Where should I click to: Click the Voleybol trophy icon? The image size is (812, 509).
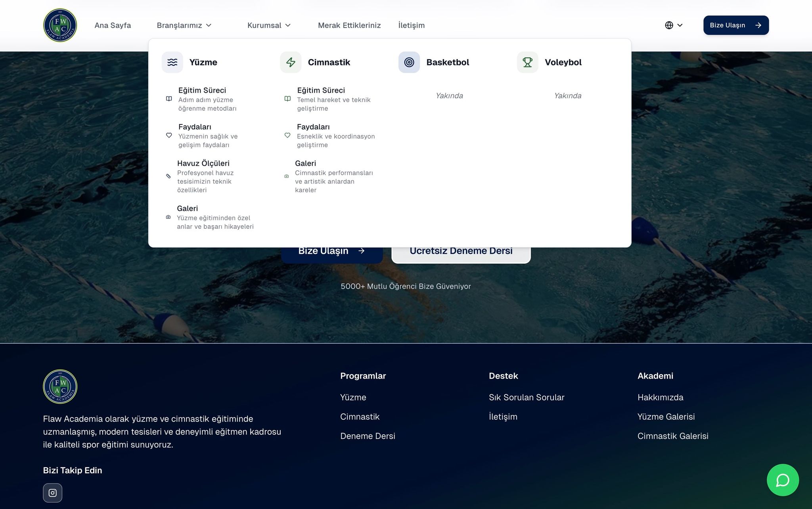(527, 62)
